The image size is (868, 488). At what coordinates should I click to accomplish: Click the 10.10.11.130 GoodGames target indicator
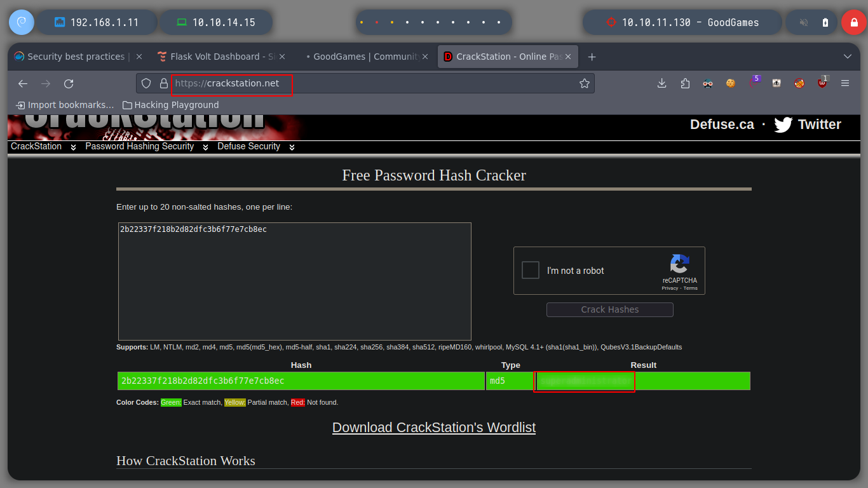click(682, 22)
